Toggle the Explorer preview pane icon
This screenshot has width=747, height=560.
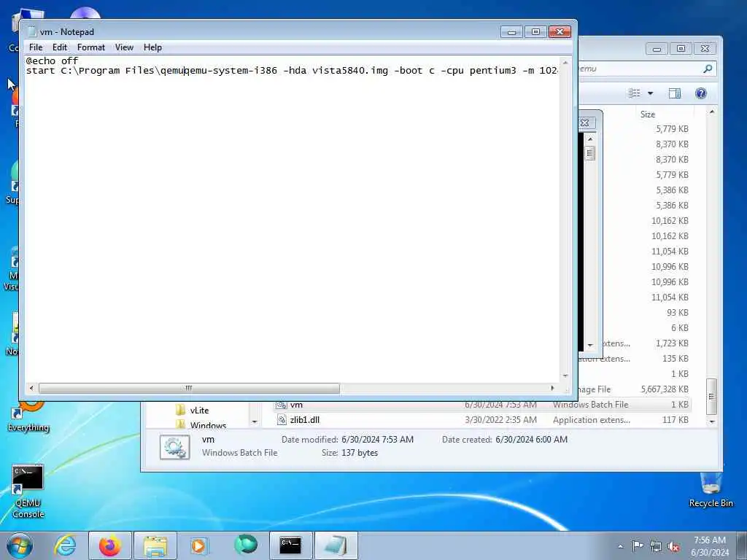tap(675, 93)
